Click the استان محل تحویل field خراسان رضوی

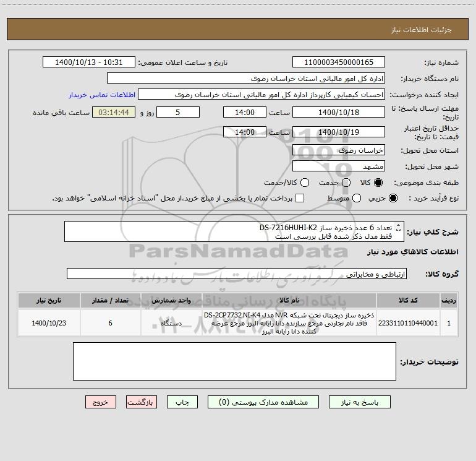[x=339, y=150]
